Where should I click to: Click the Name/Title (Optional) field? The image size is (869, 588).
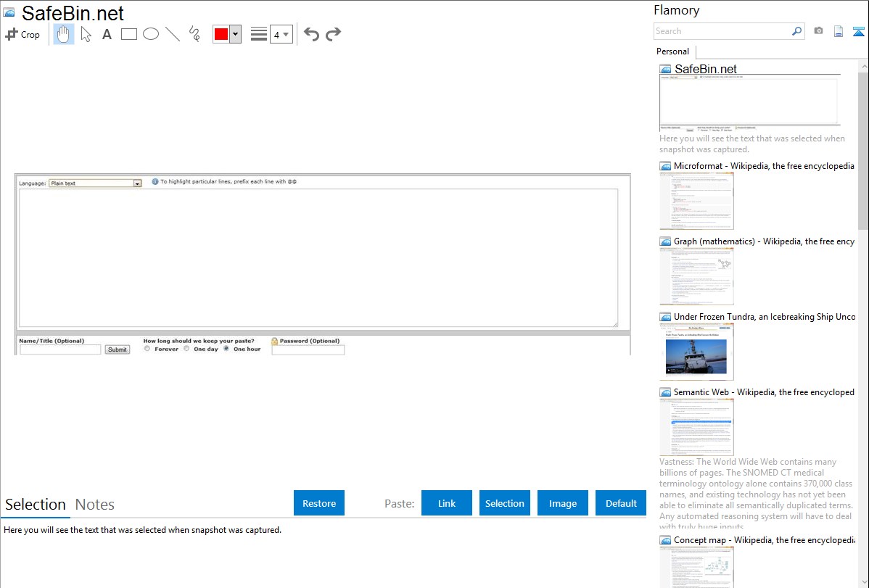click(60, 349)
